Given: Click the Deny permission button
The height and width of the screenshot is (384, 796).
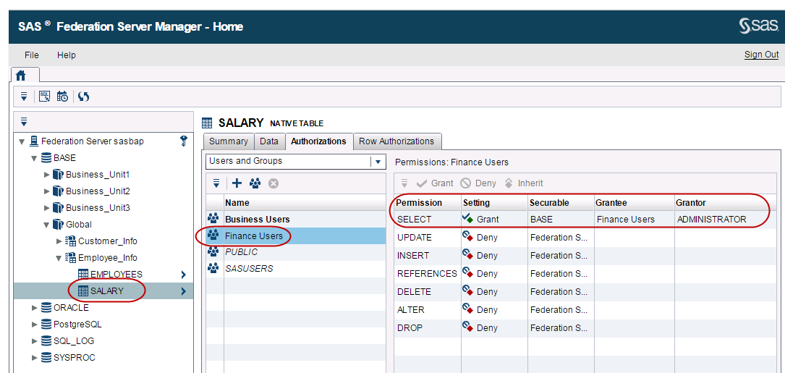Looking at the screenshot, I should (478, 183).
